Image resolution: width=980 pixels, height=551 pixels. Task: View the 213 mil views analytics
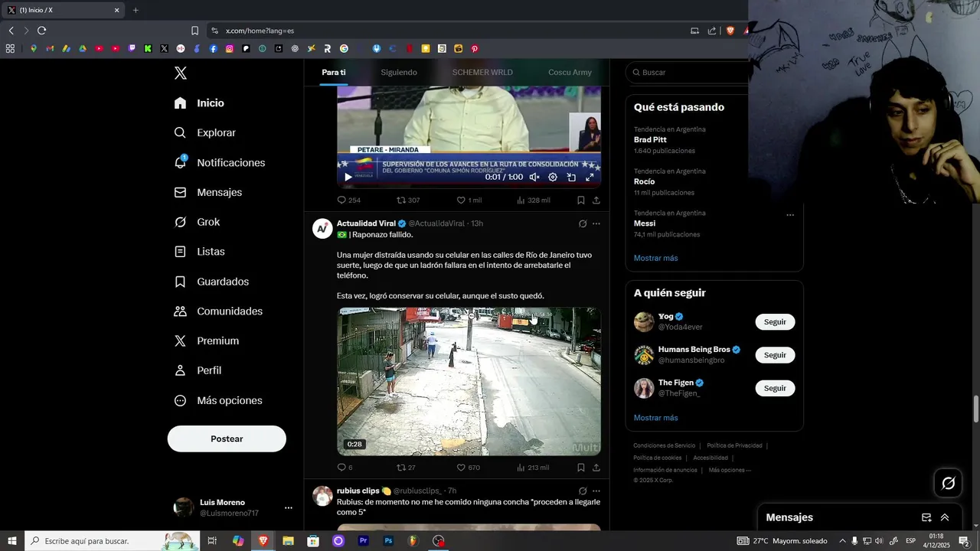[534, 468]
